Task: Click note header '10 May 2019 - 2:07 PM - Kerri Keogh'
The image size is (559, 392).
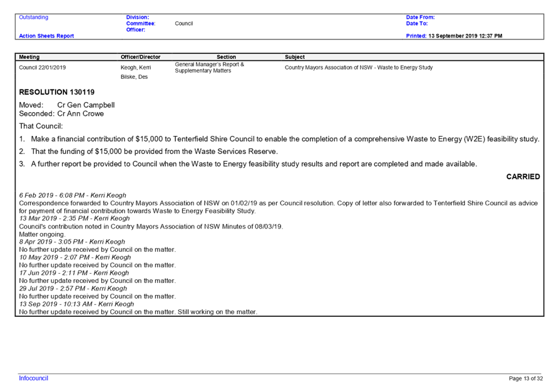Action: click(75, 257)
